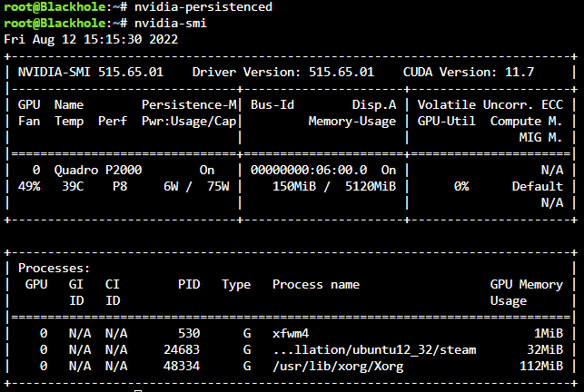Viewport: 584px width, 392px height.
Task: Click process '...llation/ubuntu12_32/steam'
Action: pos(374,350)
